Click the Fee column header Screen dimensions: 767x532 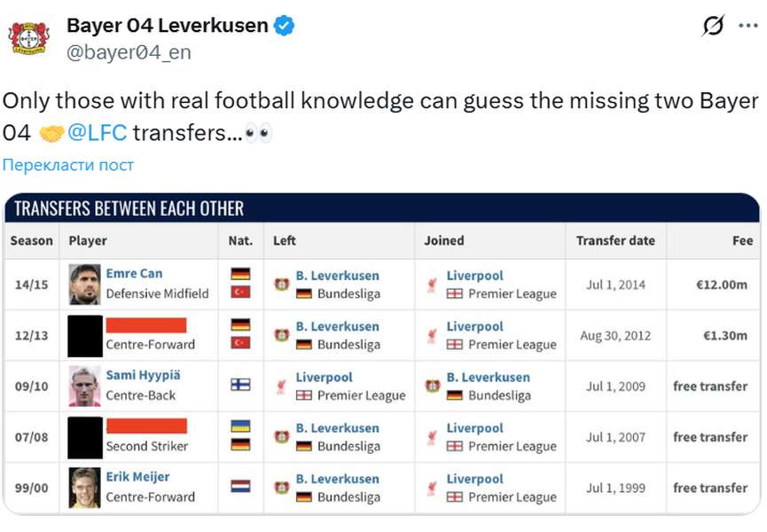pyautogui.click(x=742, y=240)
